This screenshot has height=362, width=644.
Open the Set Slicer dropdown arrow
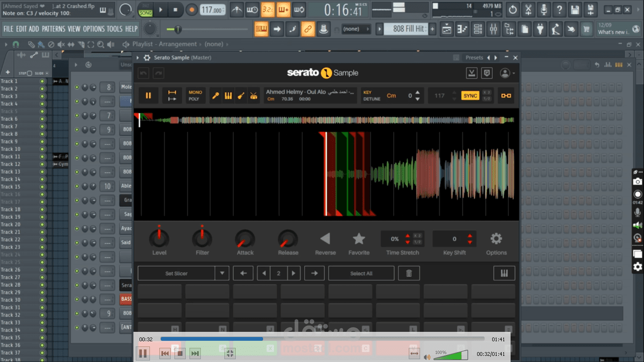(222, 273)
